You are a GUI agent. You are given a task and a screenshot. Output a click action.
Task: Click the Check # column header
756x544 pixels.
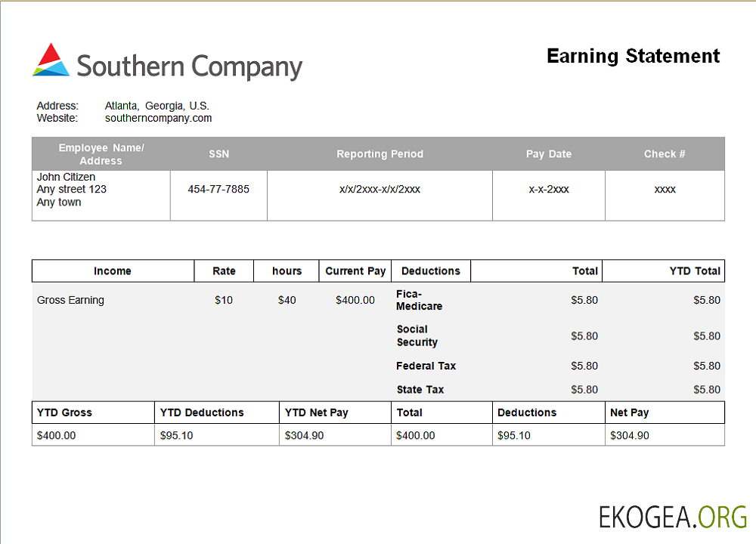point(665,154)
